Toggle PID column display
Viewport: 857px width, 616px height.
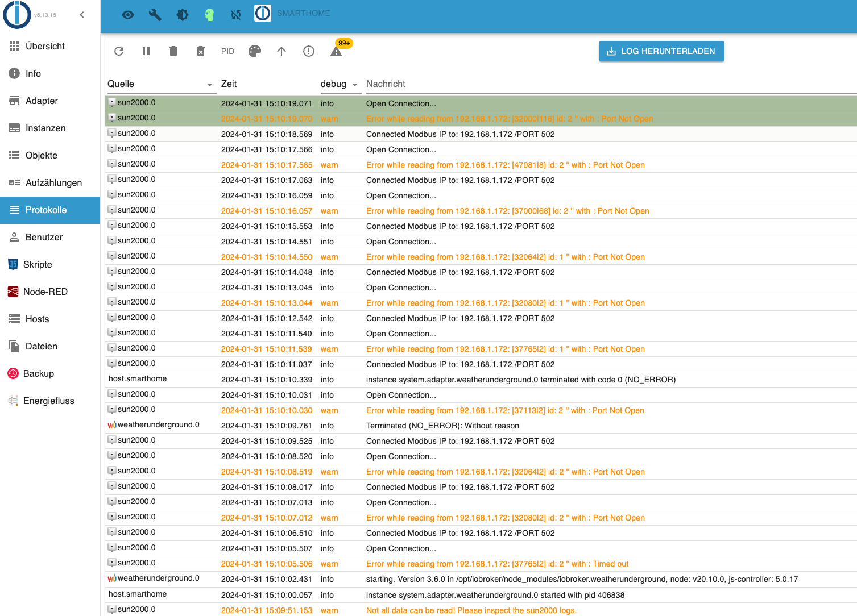pyautogui.click(x=227, y=51)
